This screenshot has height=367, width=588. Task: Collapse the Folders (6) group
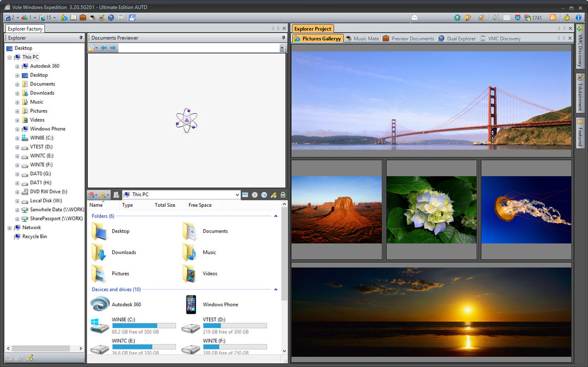pyautogui.click(x=276, y=216)
